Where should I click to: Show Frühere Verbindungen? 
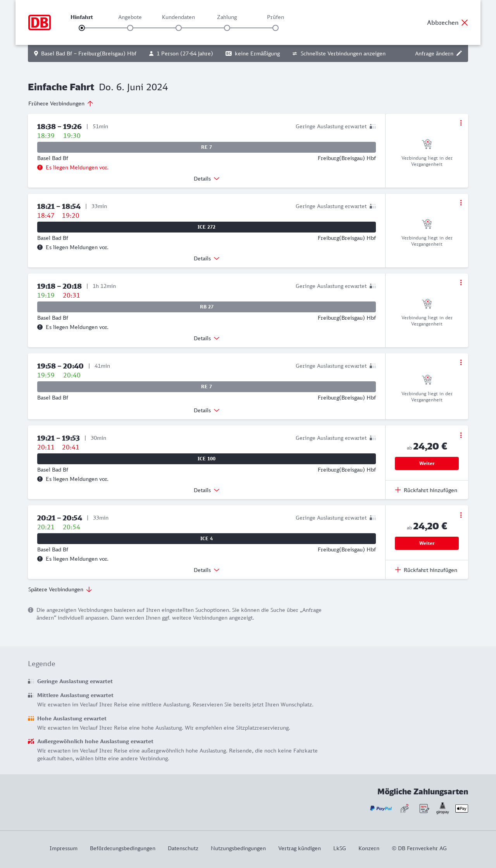click(61, 103)
